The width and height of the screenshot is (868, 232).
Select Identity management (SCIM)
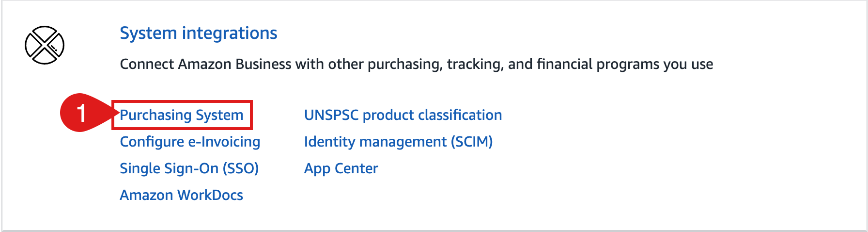(x=399, y=142)
